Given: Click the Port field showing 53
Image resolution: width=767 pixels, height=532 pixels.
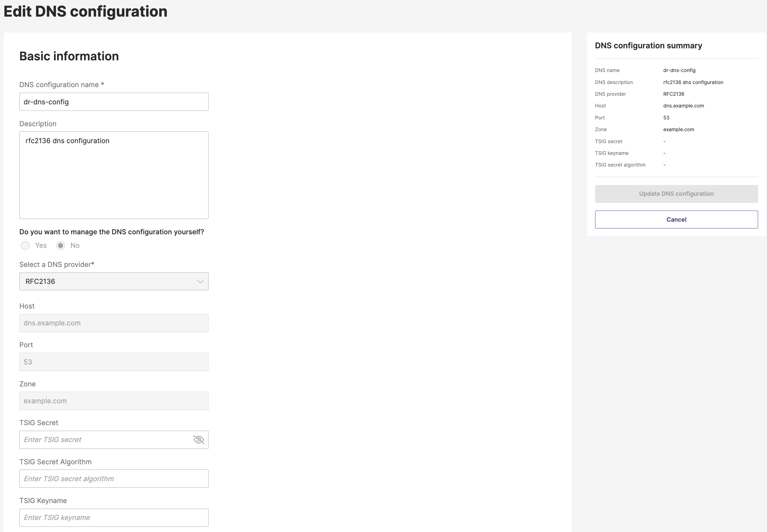Looking at the screenshot, I should click(x=113, y=362).
